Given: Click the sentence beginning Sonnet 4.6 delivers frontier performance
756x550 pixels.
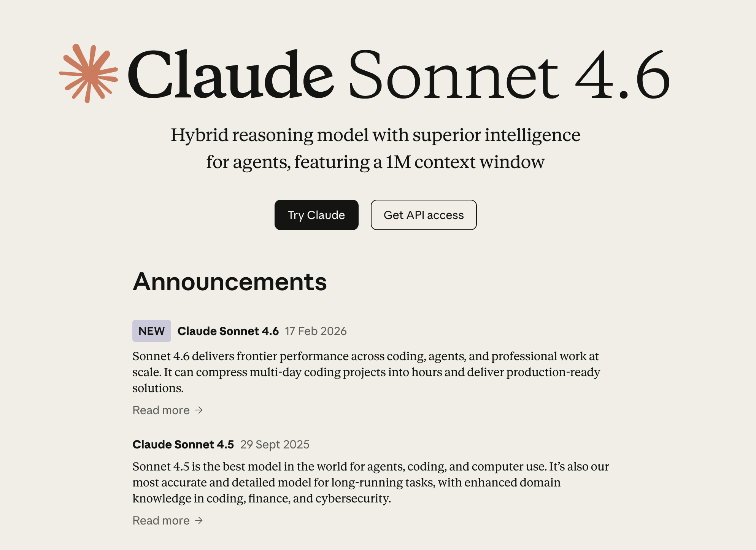Looking at the screenshot, I should click(365, 356).
